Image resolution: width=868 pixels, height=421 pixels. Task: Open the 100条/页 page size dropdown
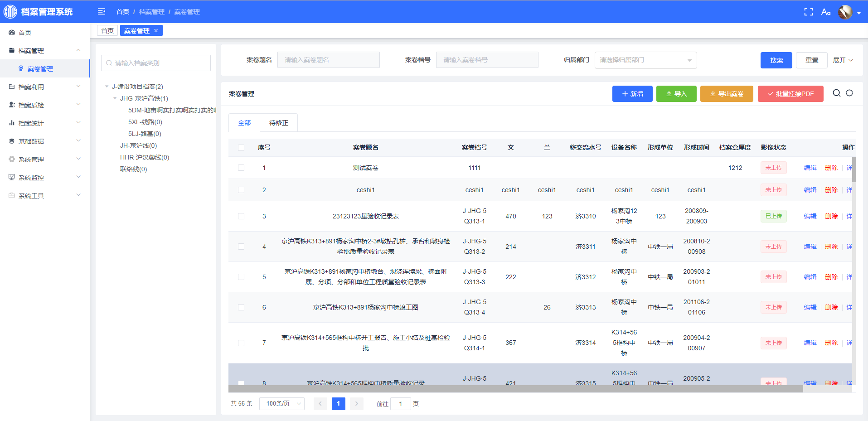click(x=282, y=403)
